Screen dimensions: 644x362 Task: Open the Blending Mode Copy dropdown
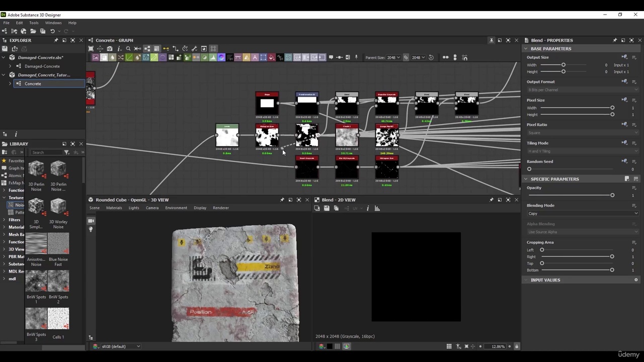583,214
